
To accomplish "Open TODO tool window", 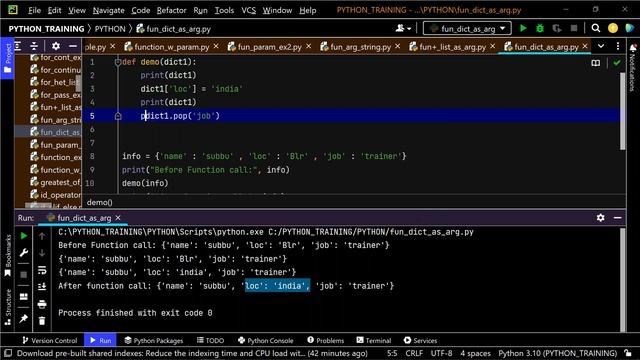I will click(x=210, y=340).
